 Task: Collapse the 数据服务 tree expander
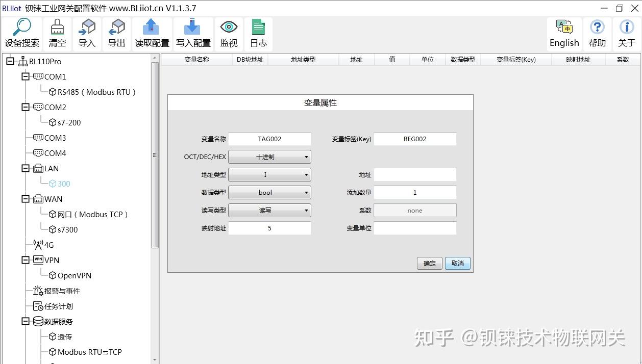pyautogui.click(x=26, y=321)
